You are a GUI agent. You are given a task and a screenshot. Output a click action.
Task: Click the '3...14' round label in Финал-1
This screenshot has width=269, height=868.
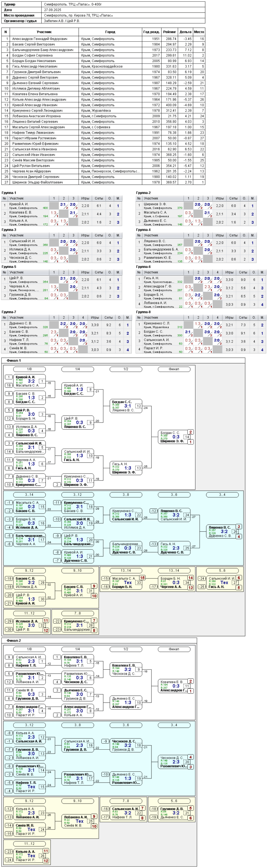[29, 495]
